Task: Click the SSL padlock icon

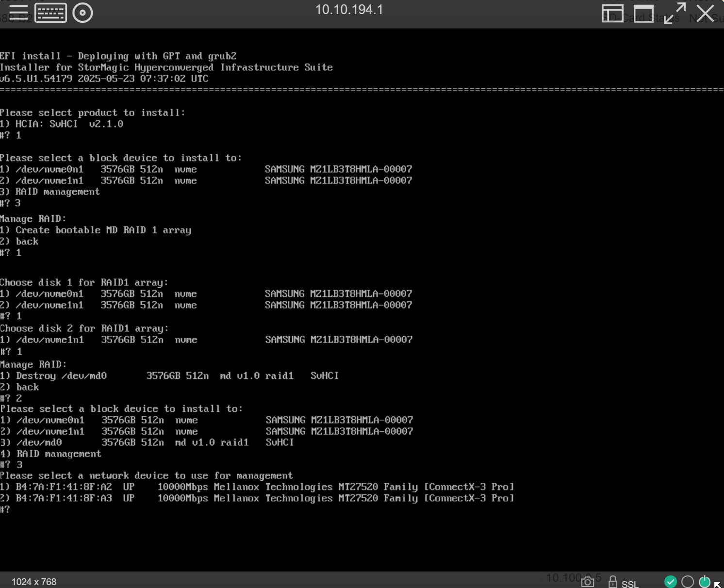Action: 612,581
